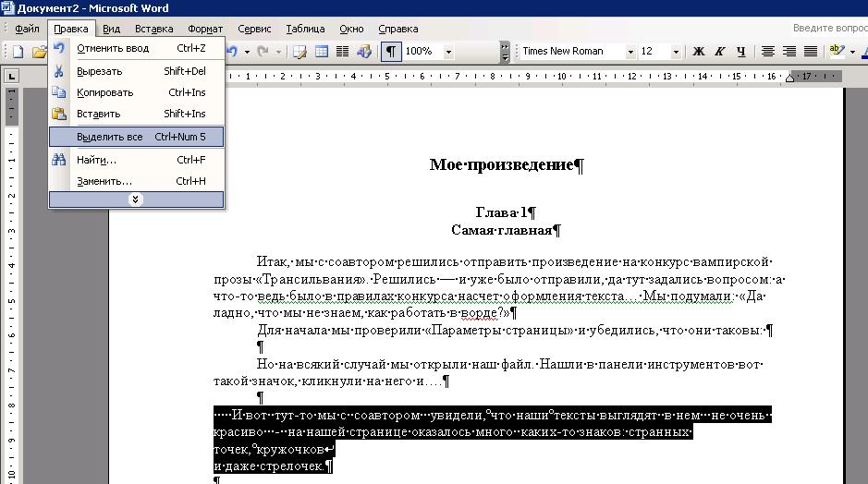
Task: Open the Справка menu
Action: tap(398, 29)
